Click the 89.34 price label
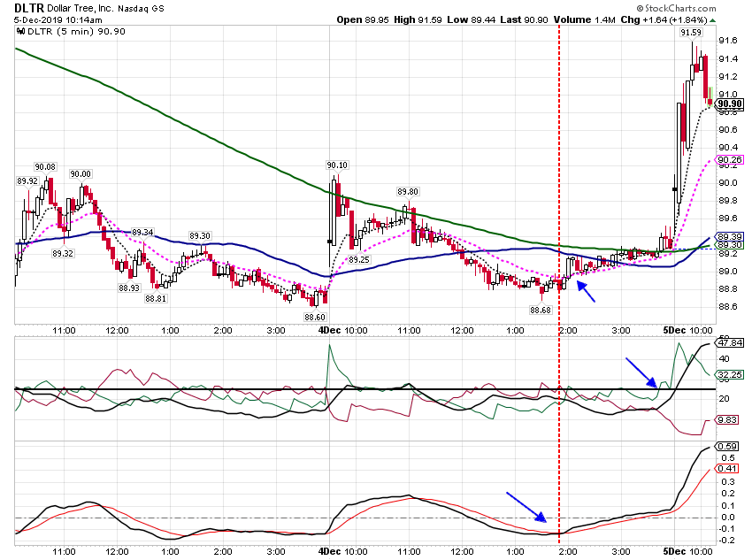 [142, 233]
